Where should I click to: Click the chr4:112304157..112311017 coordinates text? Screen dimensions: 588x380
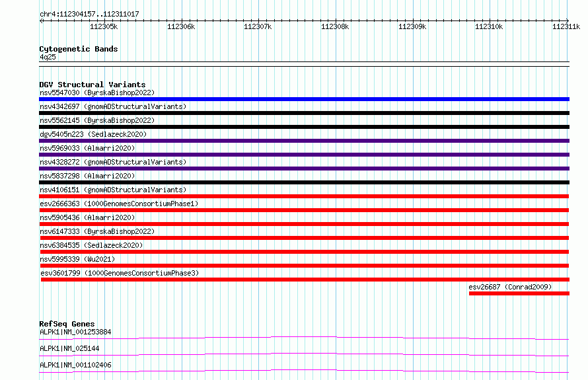pyautogui.click(x=89, y=15)
